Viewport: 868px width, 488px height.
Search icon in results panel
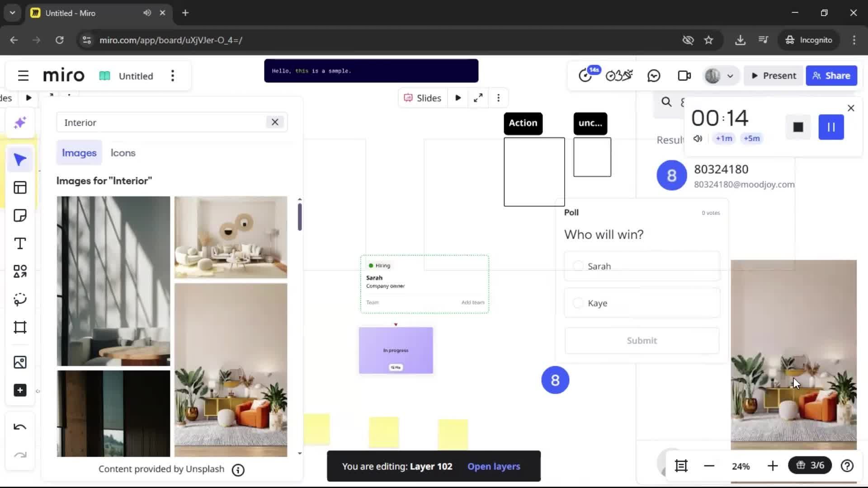(666, 102)
